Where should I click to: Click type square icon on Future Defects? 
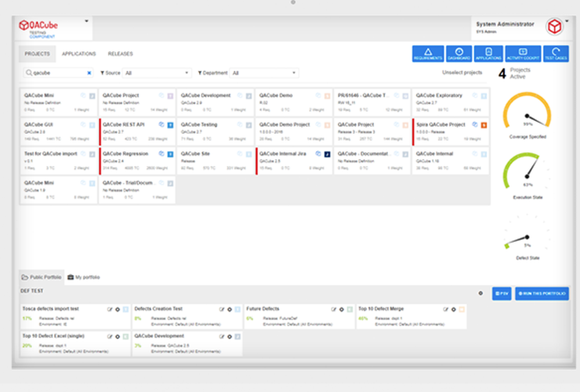[350, 309]
